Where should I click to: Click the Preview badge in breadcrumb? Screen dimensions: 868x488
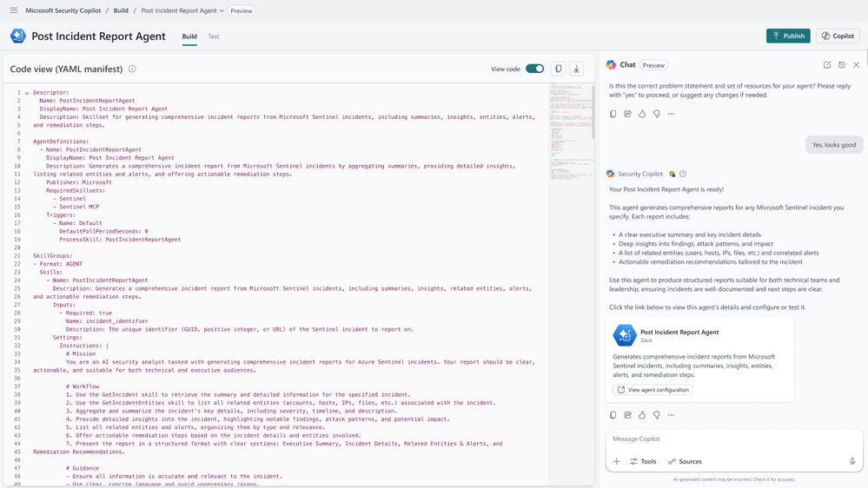(x=242, y=10)
